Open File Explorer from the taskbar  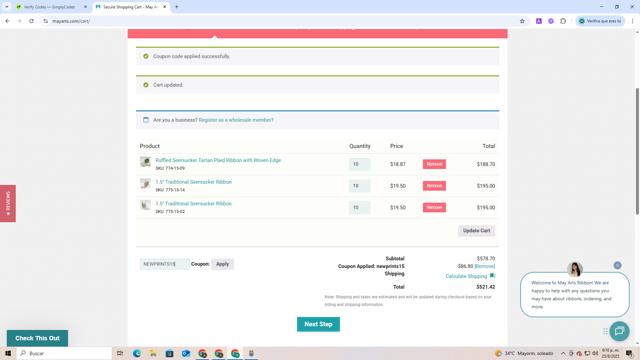(x=153, y=353)
